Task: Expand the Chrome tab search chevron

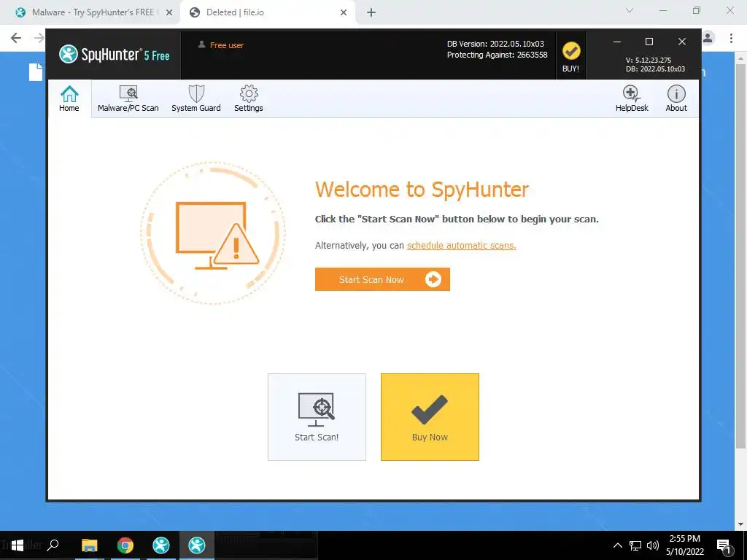Action: [630, 10]
